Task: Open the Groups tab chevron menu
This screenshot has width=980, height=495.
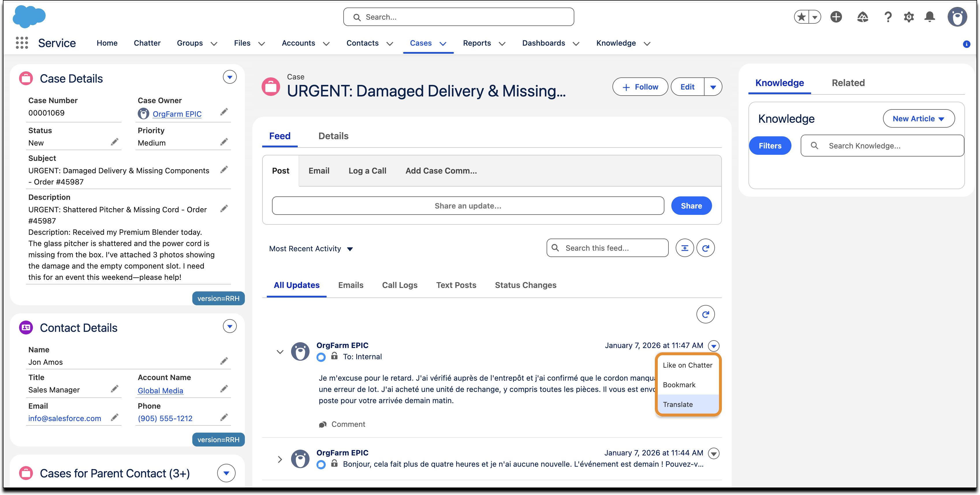Action: coord(214,44)
